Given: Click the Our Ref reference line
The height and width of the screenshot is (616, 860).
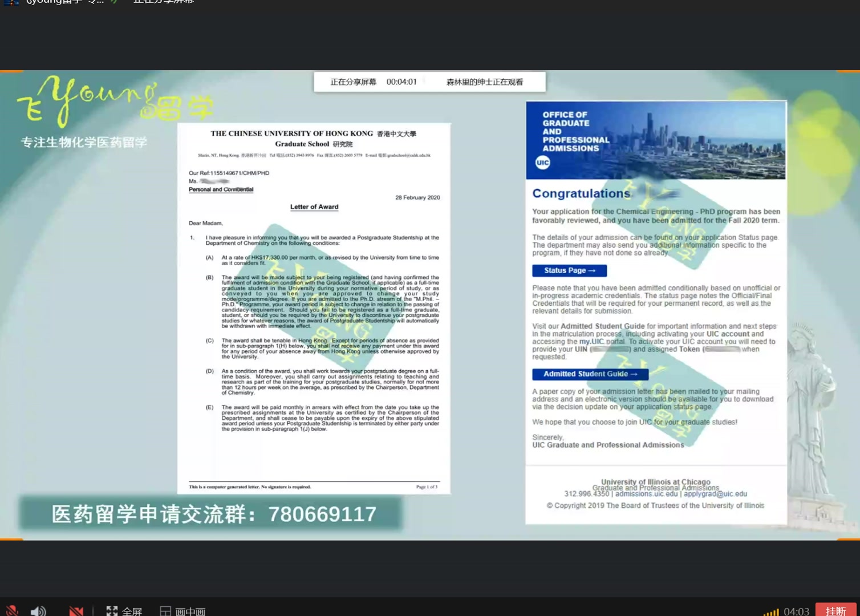Looking at the screenshot, I should [x=229, y=173].
